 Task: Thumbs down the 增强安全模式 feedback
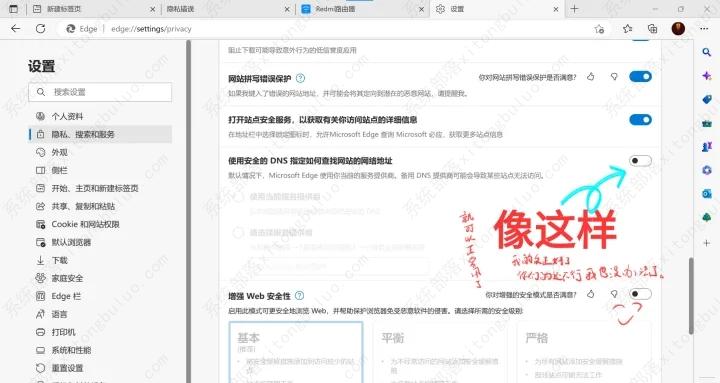pyautogui.click(x=614, y=294)
